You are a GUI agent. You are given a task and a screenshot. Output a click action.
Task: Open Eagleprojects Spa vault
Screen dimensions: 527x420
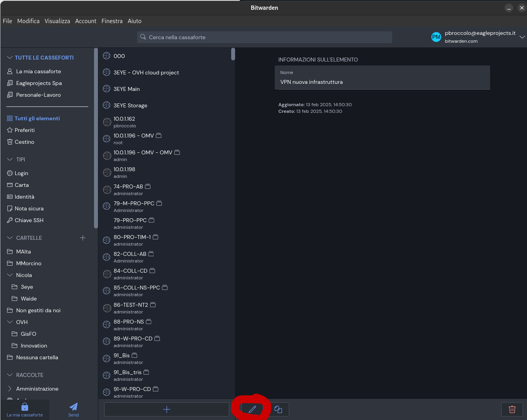click(39, 83)
